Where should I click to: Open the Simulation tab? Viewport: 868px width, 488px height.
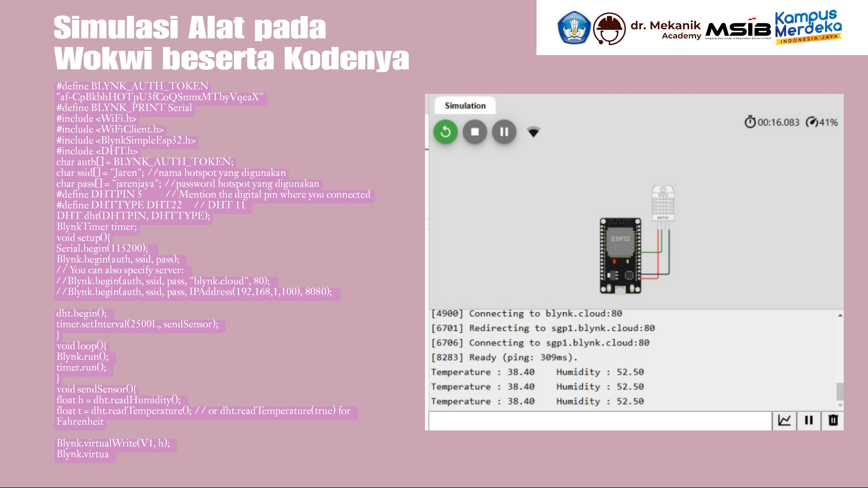click(465, 106)
